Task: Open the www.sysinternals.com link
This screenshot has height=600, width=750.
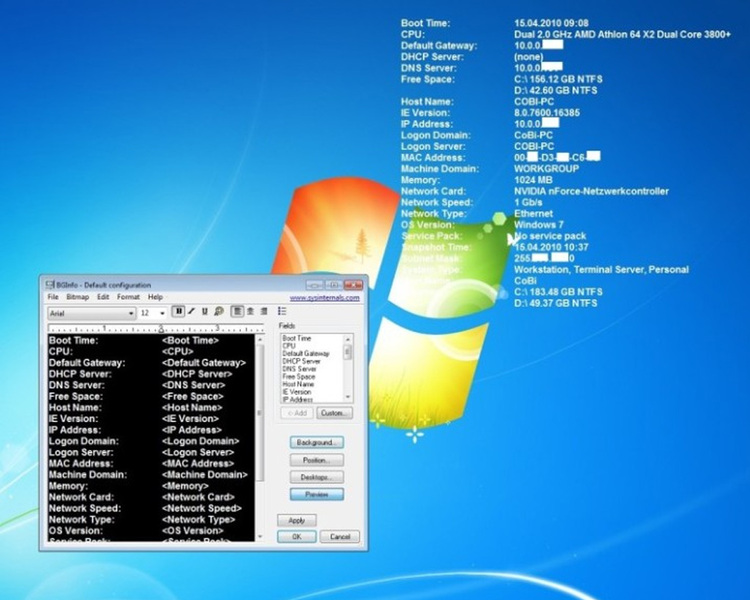Action: tap(324, 298)
